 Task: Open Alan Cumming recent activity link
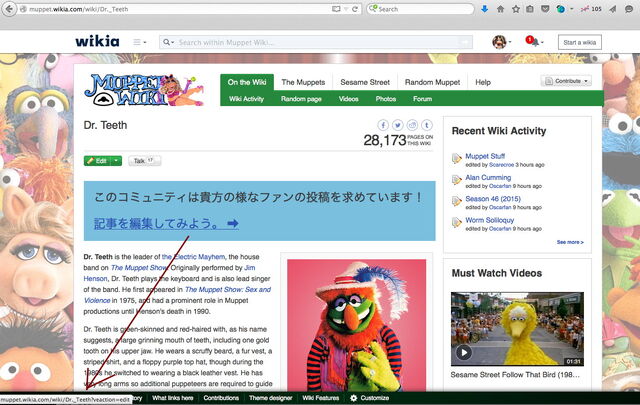[x=488, y=177]
